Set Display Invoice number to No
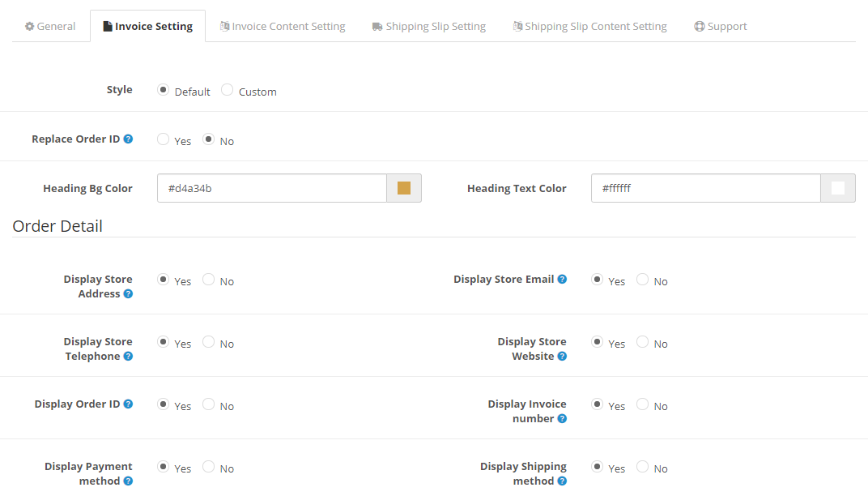 642,404
